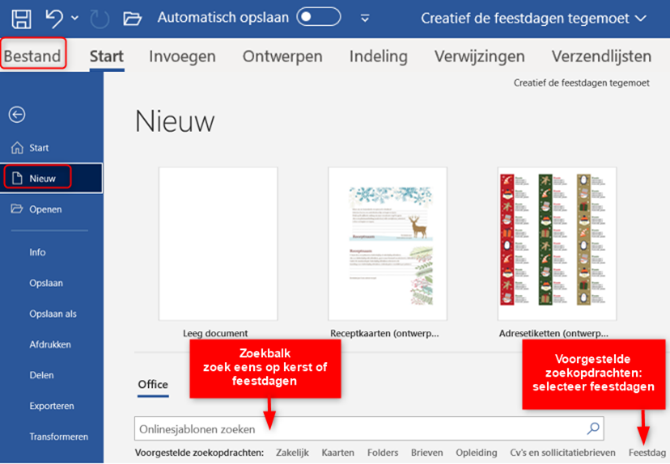Choose the Leeg document template thumbnail
The width and height of the screenshot is (670, 464).
[218, 244]
